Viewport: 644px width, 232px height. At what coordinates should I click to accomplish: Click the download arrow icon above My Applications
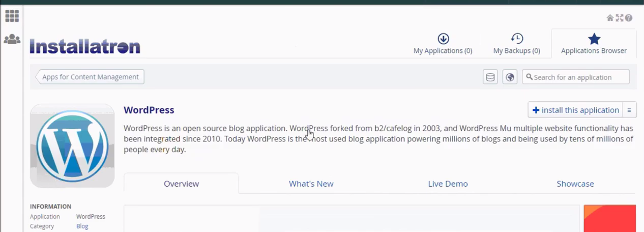pos(443,39)
